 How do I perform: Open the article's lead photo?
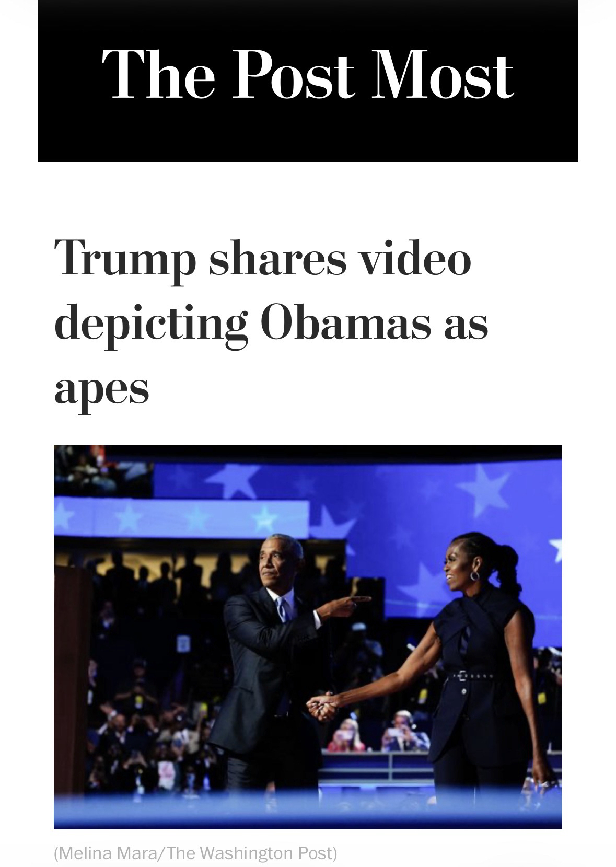point(308,637)
